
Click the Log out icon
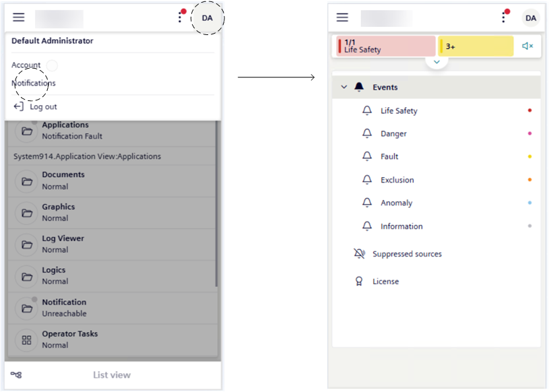pos(19,106)
